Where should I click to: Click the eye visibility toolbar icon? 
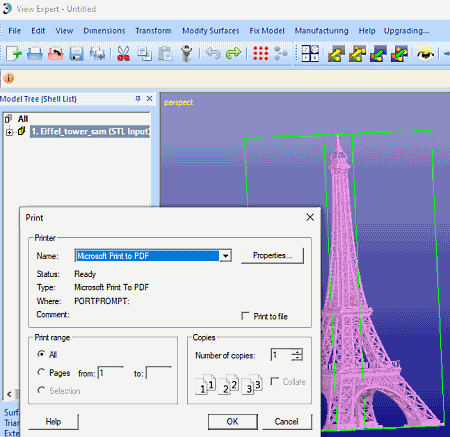click(425, 53)
